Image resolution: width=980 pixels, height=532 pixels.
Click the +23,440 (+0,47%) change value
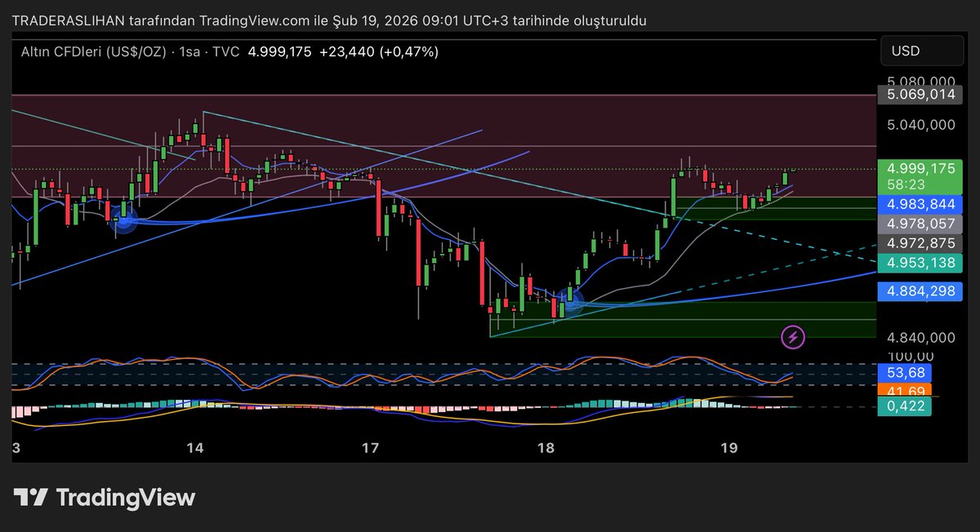click(379, 51)
